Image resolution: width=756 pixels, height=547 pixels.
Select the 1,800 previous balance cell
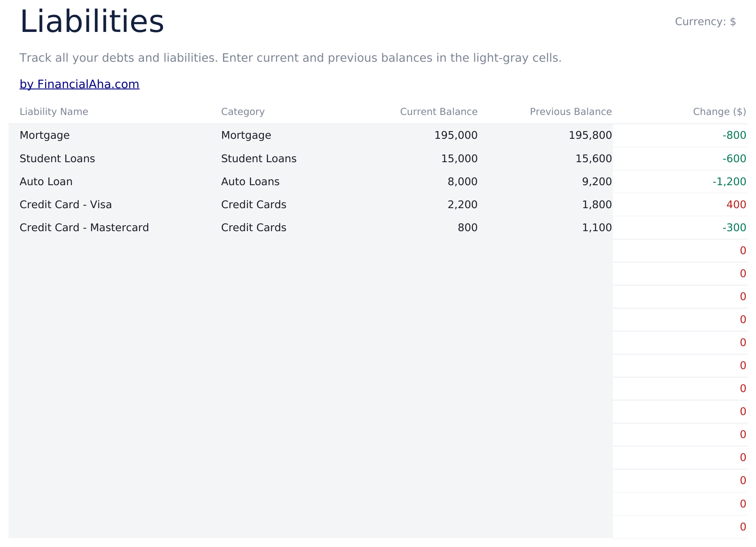[x=546, y=205]
